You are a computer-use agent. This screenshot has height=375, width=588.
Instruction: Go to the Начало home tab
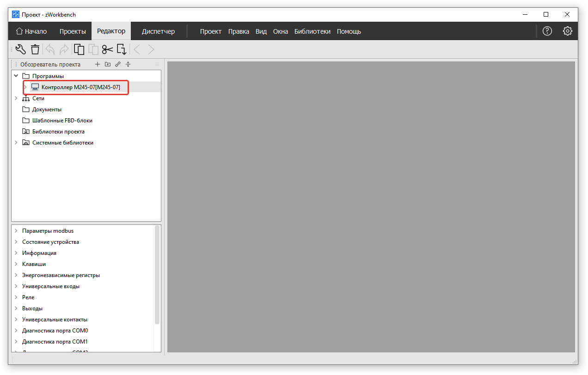click(x=31, y=31)
